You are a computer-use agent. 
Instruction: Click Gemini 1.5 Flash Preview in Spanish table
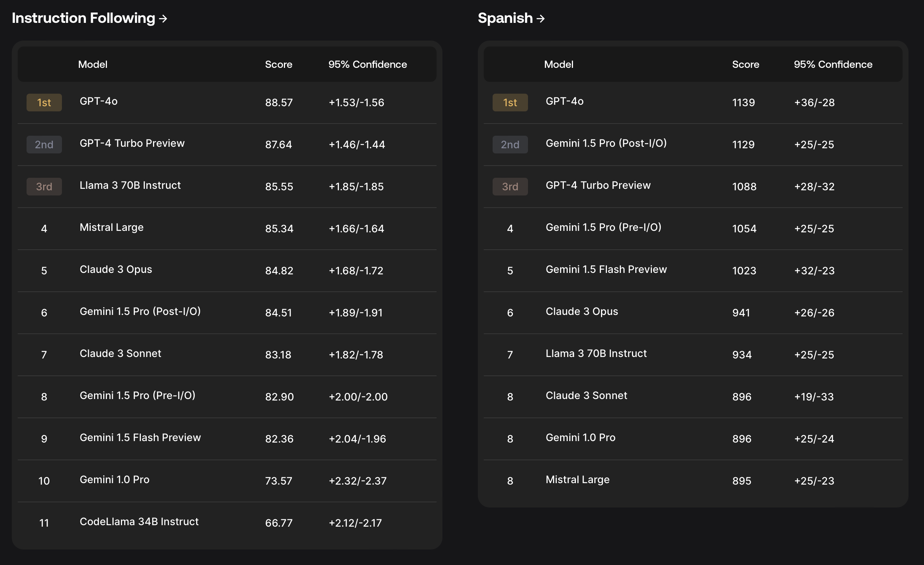tap(606, 269)
